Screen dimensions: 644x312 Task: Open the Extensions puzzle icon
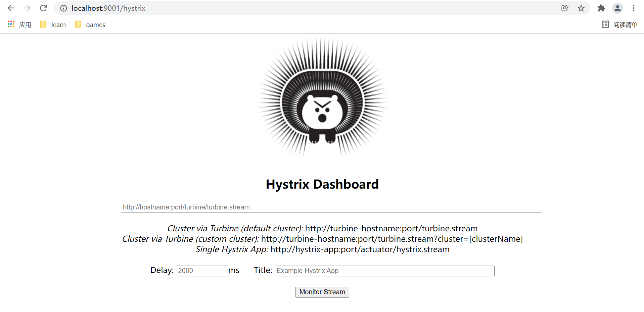601,8
